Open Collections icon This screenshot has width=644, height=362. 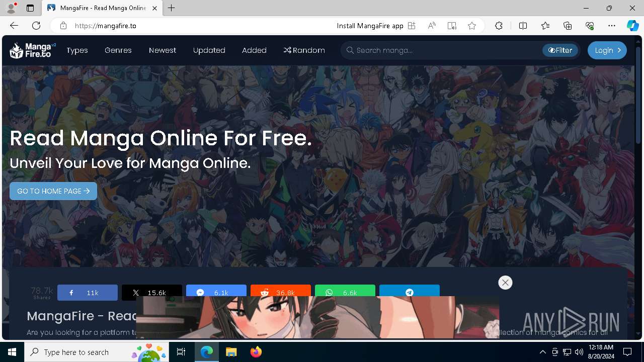pos(568,26)
